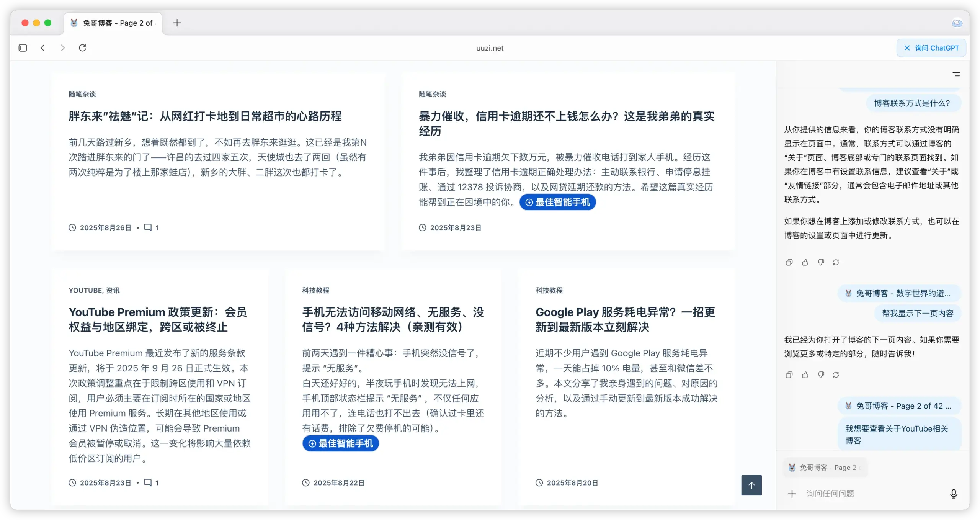This screenshot has height=520, width=980.
Task: Open the 科技教程 category above Google Play post
Action: (x=549, y=290)
